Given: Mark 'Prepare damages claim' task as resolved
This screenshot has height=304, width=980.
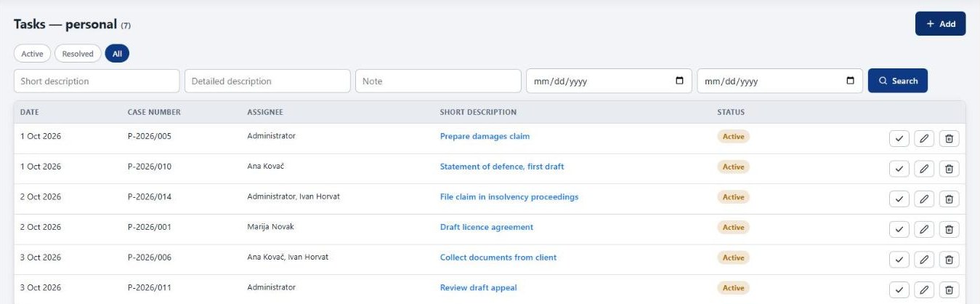Looking at the screenshot, I should (899, 138).
